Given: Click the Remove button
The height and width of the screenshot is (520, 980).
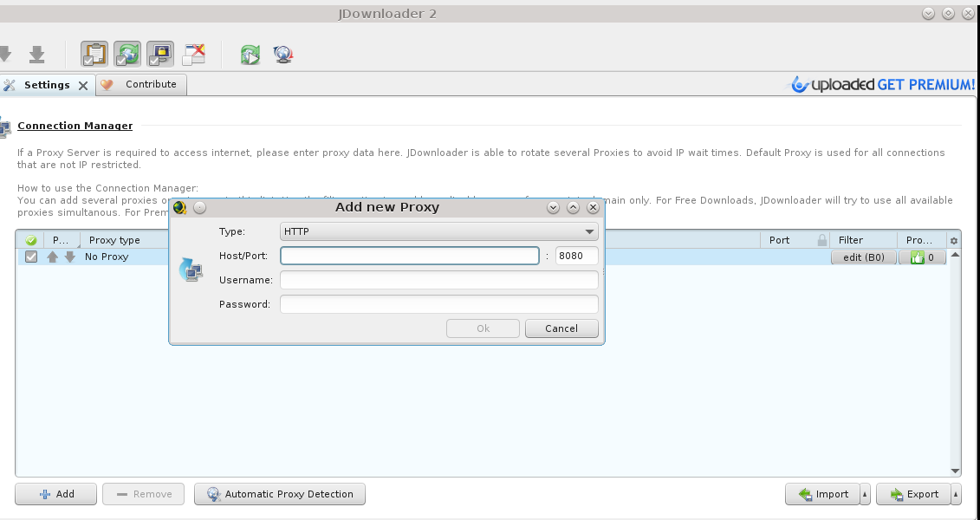Looking at the screenshot, I should coord(143,494).
